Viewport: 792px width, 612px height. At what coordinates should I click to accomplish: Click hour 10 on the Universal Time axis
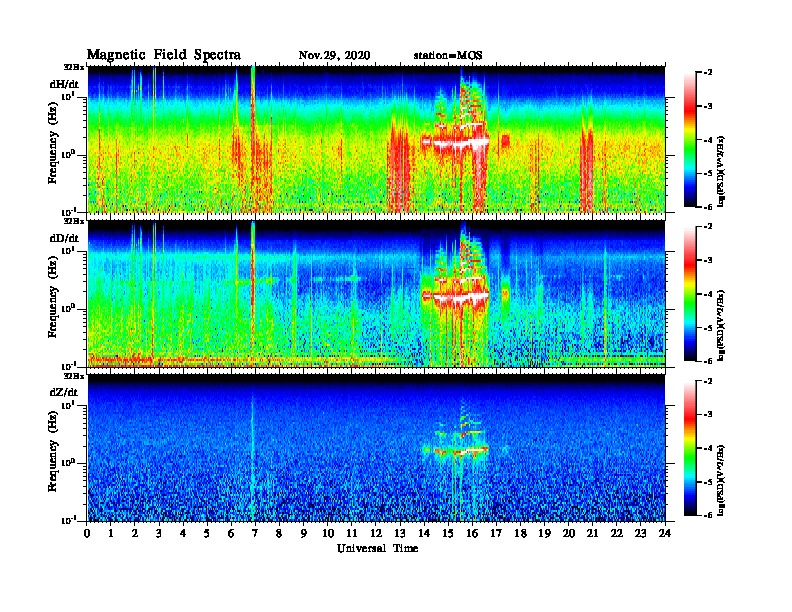(328, 534)
